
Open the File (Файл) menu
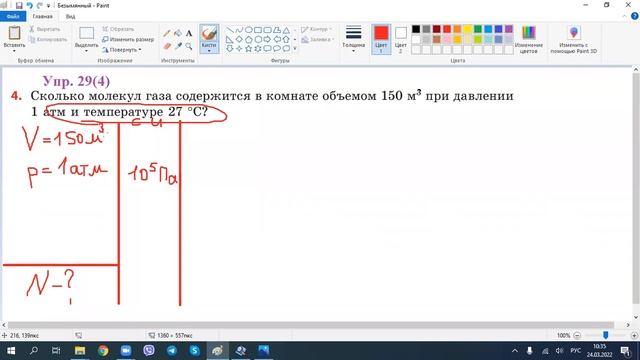tap(13, 16)
